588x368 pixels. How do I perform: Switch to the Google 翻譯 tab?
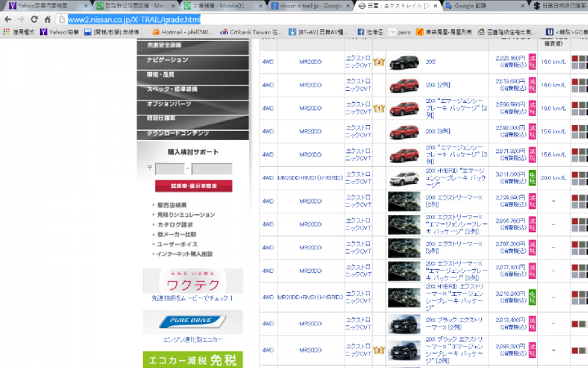(483, 6)
